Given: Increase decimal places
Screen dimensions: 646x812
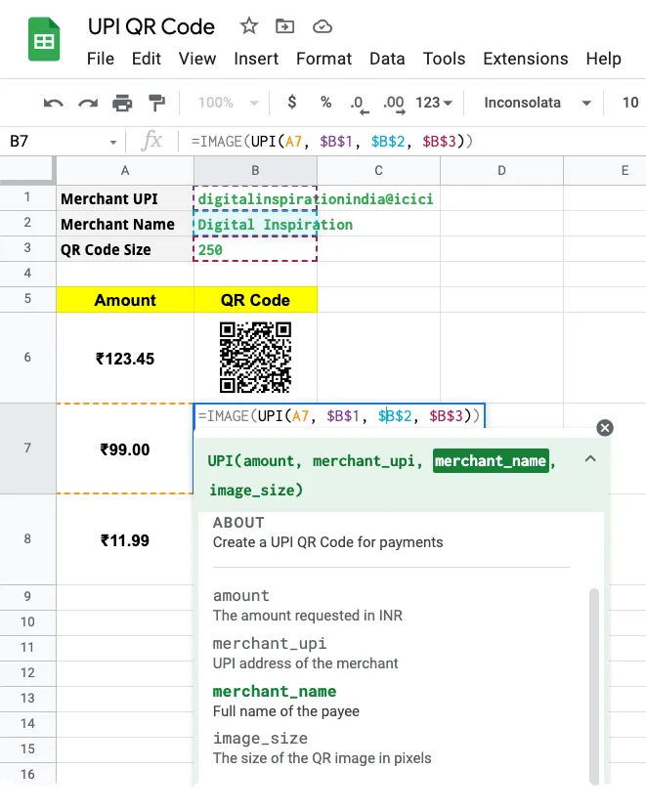Looking at the screenshot, I should (x=392, y=103).
